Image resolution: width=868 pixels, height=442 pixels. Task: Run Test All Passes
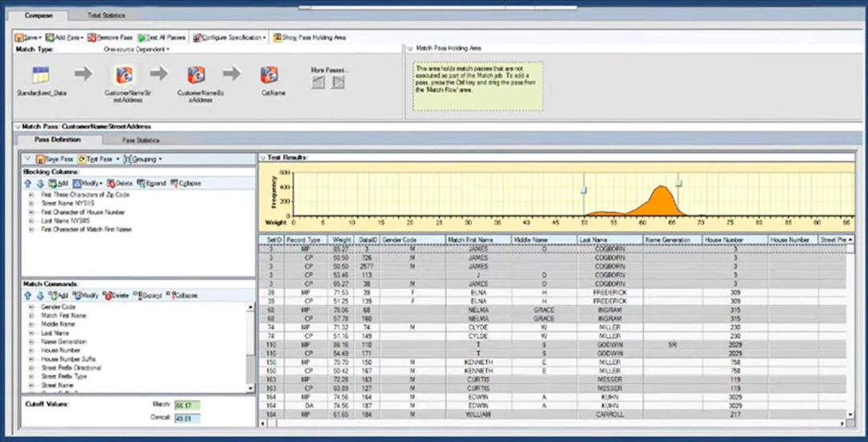[x=162, y=37]
